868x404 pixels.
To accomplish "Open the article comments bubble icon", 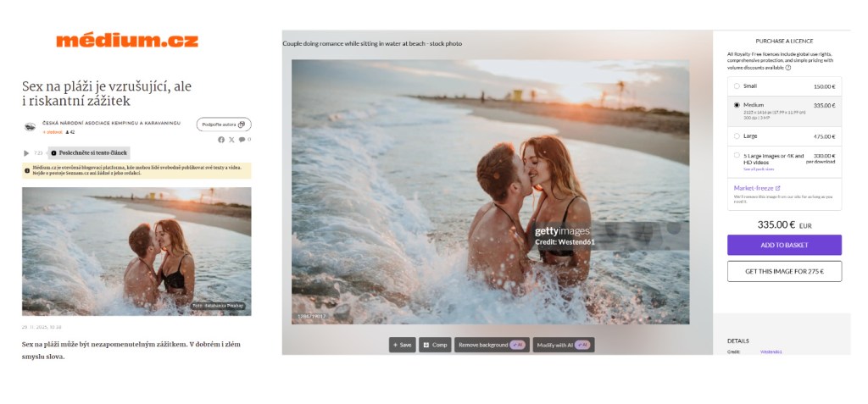I will (x=242, y=140).
